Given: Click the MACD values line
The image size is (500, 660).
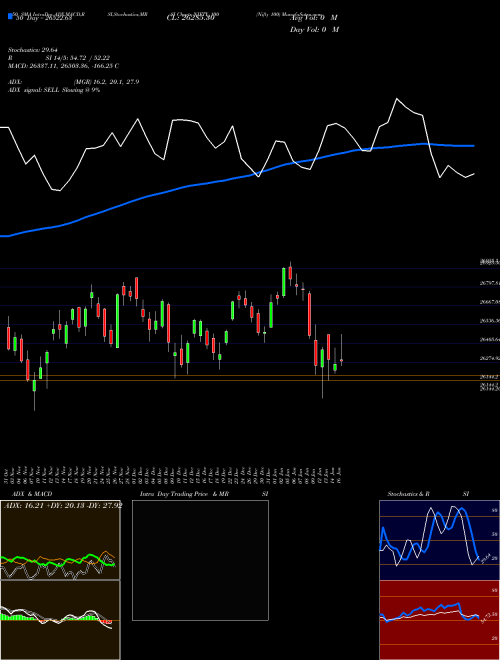Looking at the screenshot, I should pyautogui.click(x=63, y=66).
